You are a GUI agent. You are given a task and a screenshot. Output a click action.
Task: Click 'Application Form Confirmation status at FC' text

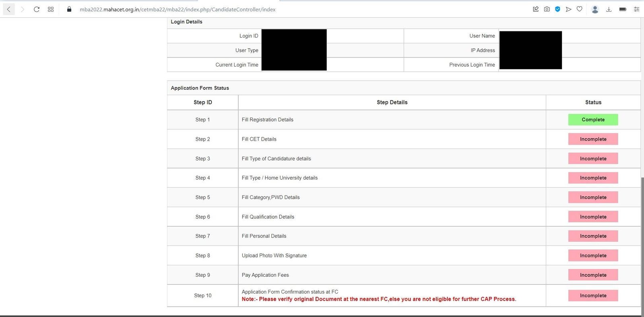(290, 292)
